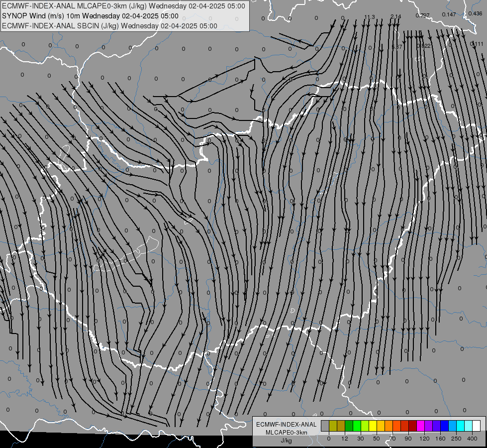Click the 400 tick label on the legend

coord(472,439)
